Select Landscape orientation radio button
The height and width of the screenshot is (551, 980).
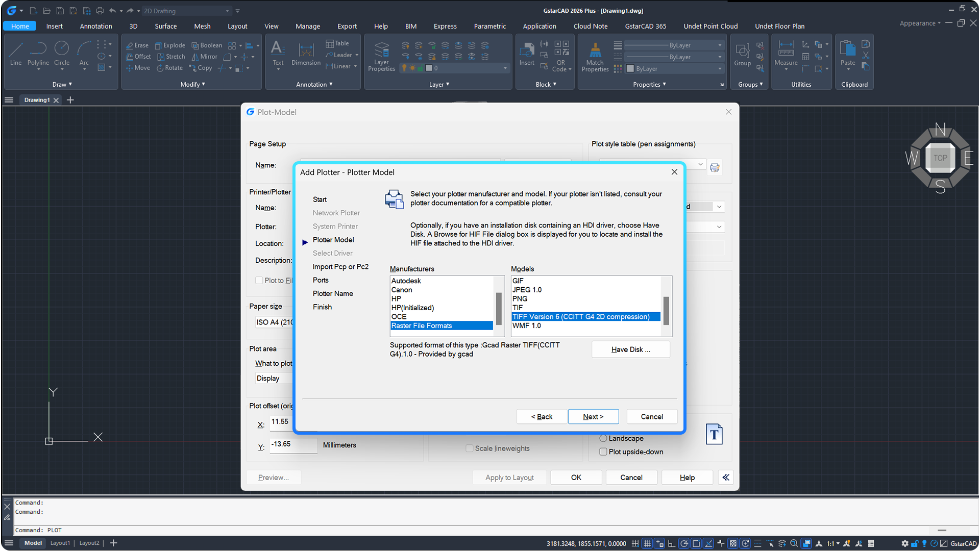(603, 438)
